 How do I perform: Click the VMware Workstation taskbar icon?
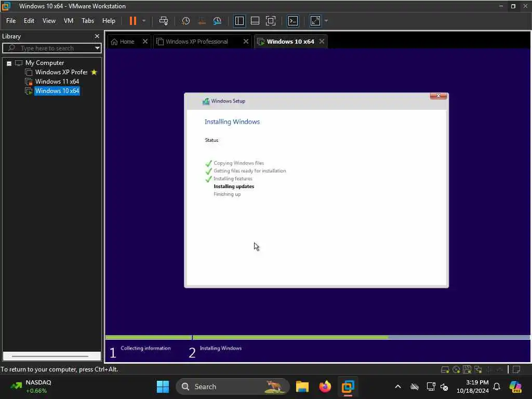(348, 387)
